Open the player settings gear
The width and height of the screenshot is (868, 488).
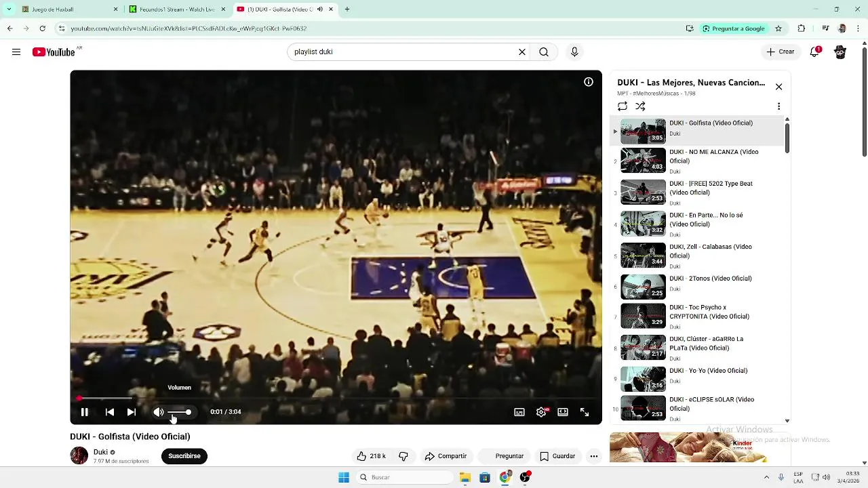point(541,412)
